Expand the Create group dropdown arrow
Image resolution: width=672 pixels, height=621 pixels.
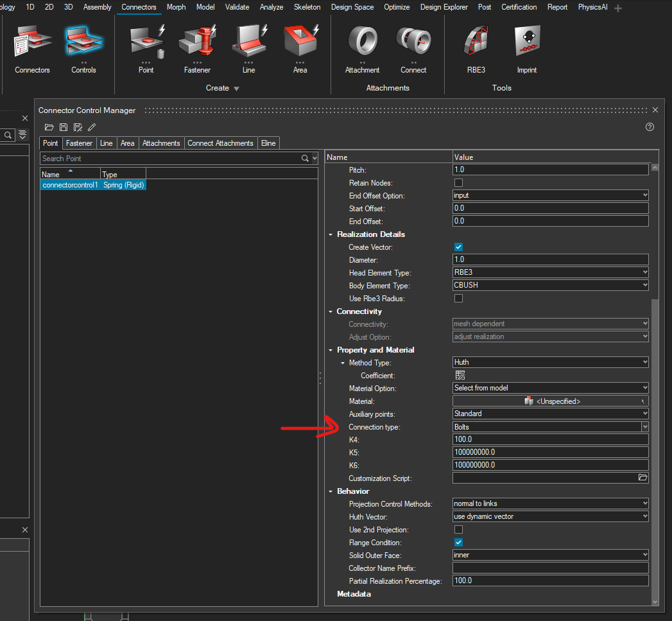pos(237,89)
